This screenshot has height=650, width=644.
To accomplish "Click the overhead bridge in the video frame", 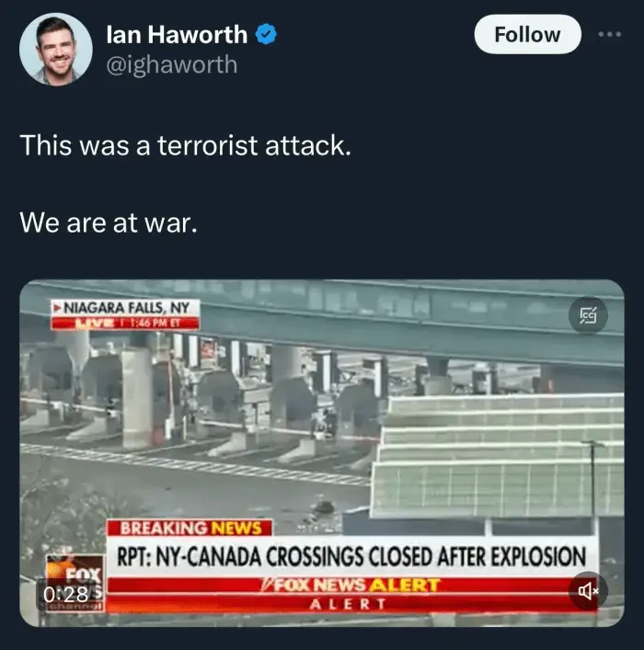I will 322,315.
